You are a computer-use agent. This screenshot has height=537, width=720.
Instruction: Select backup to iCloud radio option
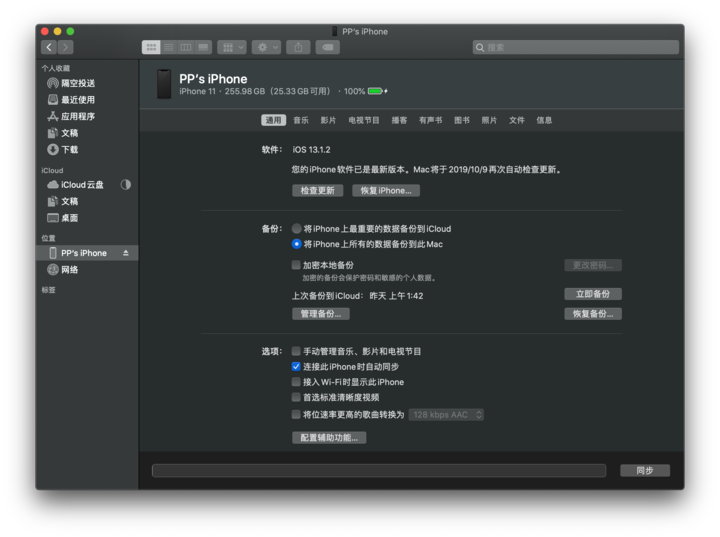pos(297,229)
